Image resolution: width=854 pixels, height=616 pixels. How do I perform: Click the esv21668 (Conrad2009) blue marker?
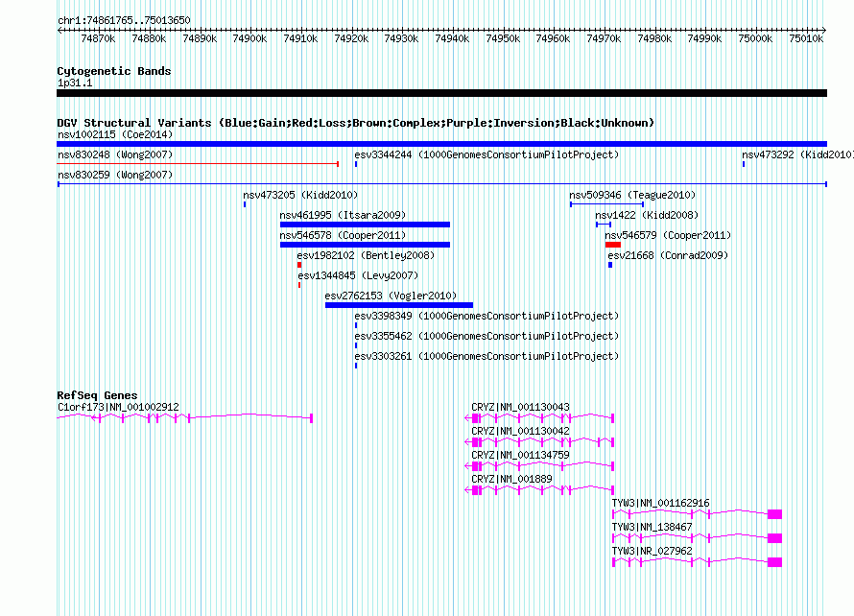610,265
